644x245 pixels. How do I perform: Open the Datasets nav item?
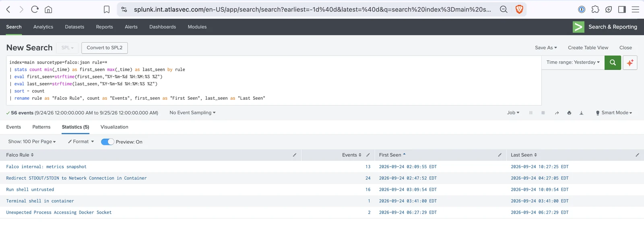74,27
